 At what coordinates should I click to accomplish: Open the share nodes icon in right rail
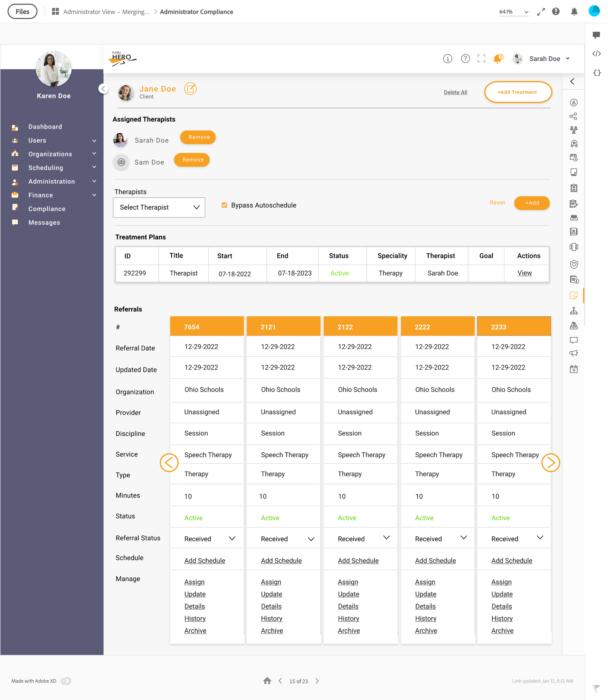pos(573,116)
